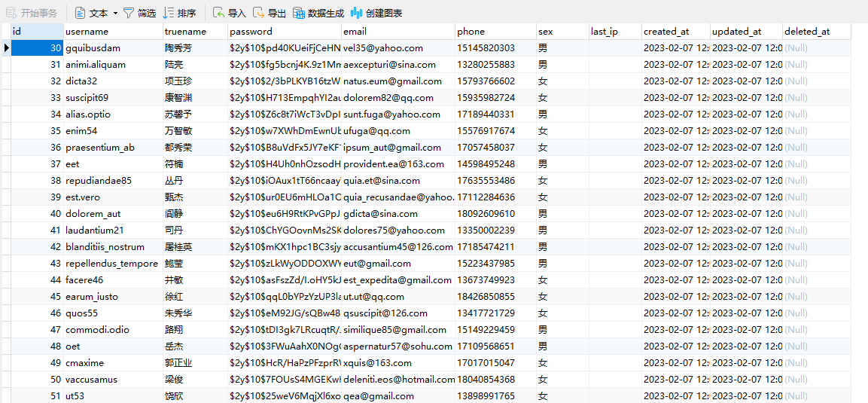Viewport: 868px width, 403px height.
Task: Select the deleted_at (Null) cell in row 45
Action: tap(817, 297)
